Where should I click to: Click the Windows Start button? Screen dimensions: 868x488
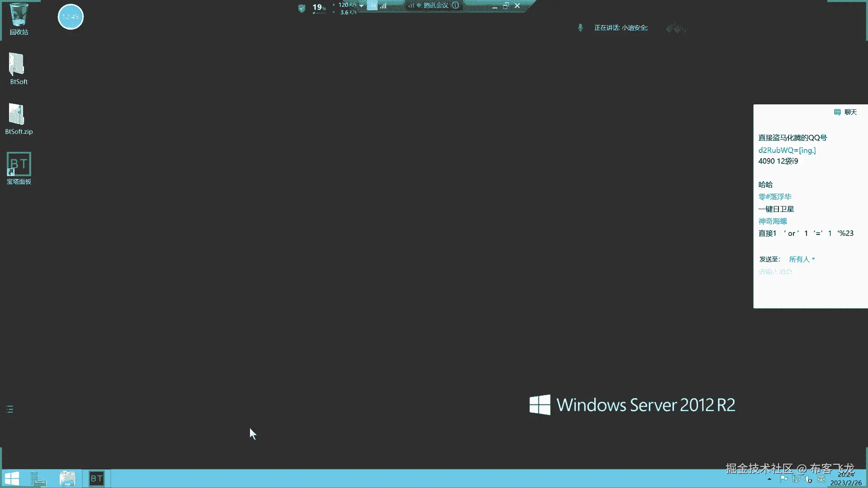(x=12, y=479)
